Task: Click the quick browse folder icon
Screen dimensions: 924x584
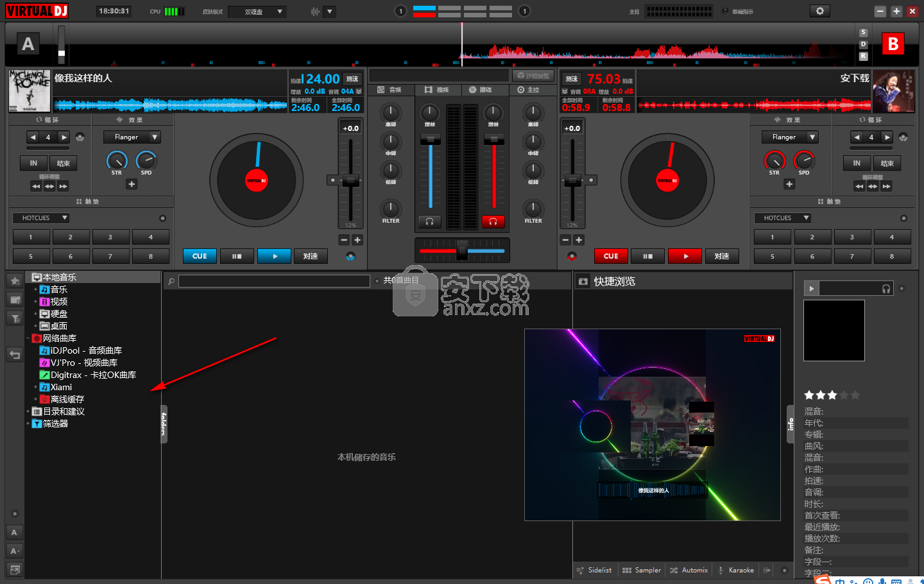Action: click(x=583, y=281)
